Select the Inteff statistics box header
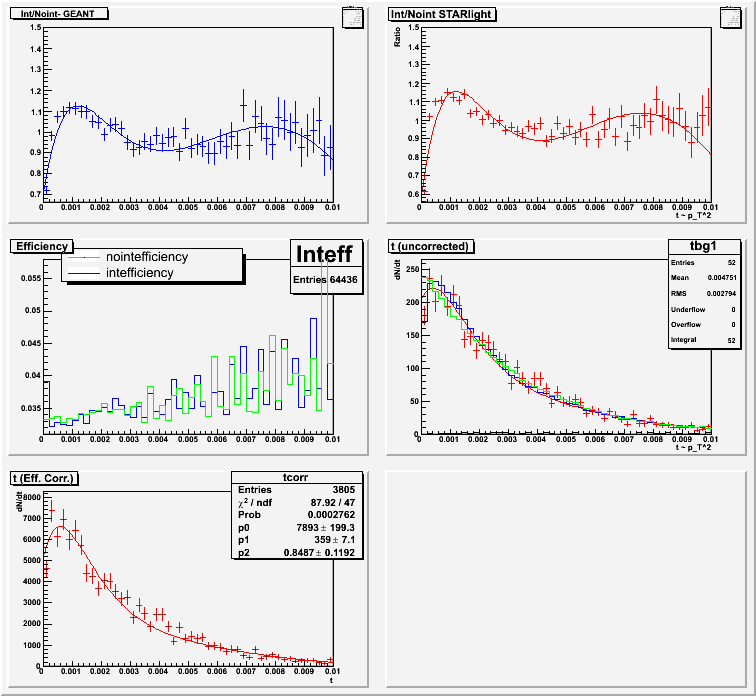Screen dimensions: 756x696 (x=322, y=256)
